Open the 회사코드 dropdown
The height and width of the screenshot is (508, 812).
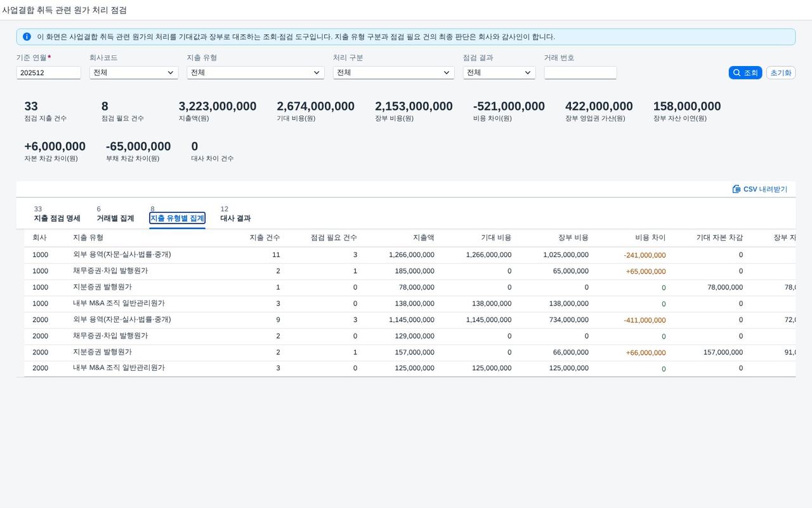click(134, 72)
